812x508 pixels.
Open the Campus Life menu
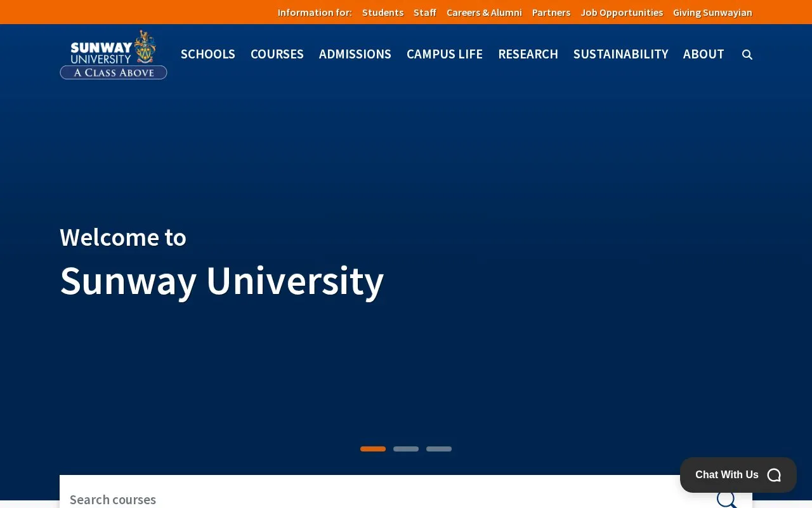click(445, 54)
